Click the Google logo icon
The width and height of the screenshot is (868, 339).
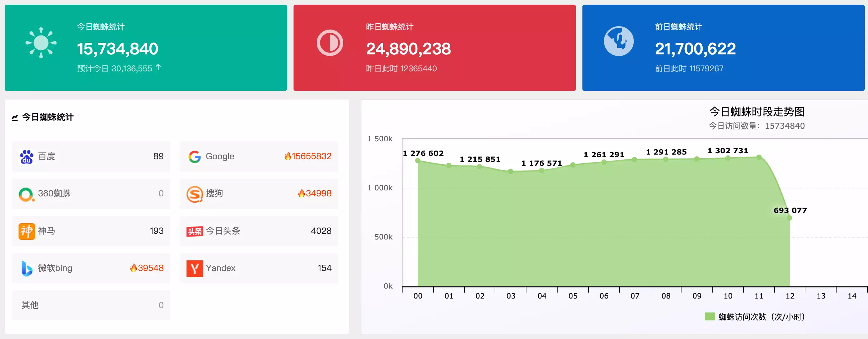click(x=194, y=157)
